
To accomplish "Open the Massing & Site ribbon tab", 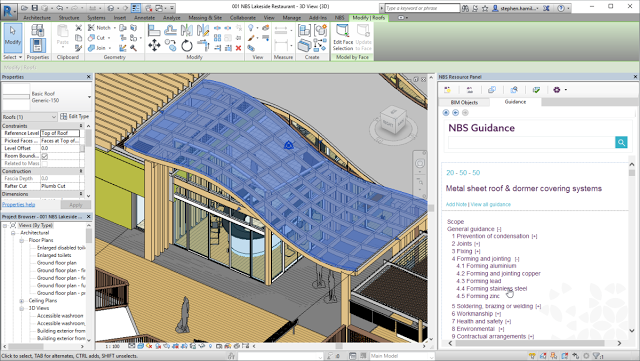I will coord(205,18).
